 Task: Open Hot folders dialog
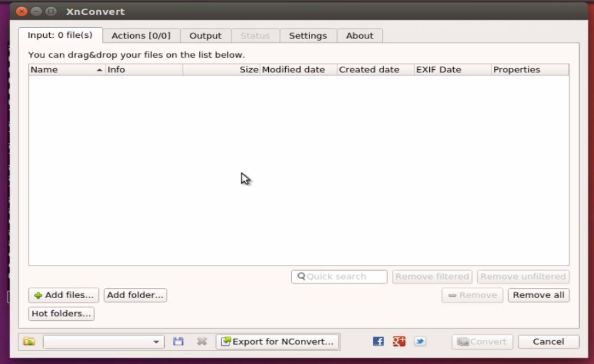click(61, 313)
